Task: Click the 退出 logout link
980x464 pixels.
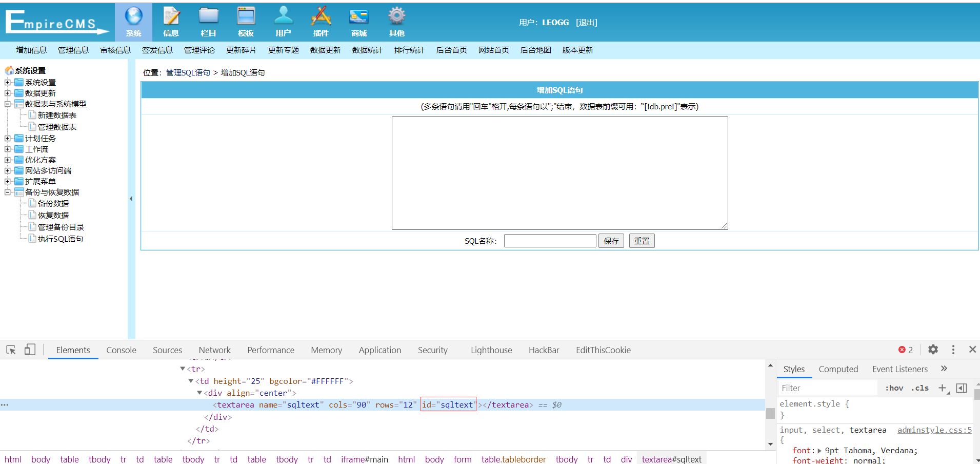Action: pos(586,23)
